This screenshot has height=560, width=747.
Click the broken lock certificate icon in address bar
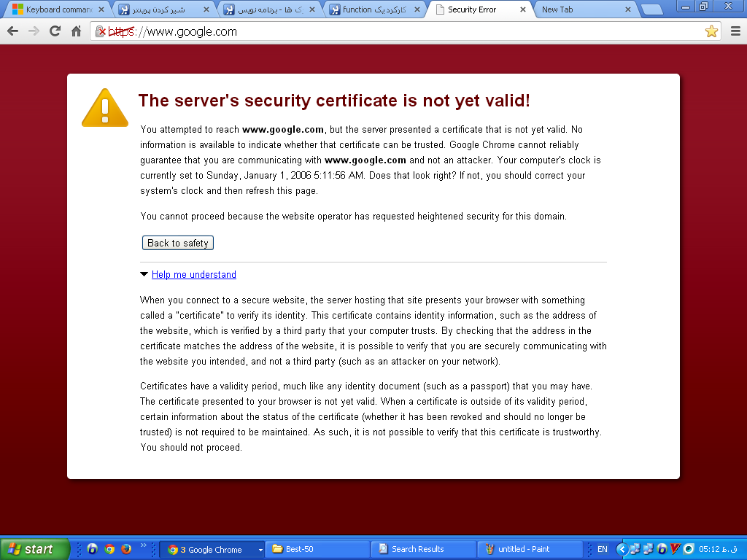[x=100, y=31]
